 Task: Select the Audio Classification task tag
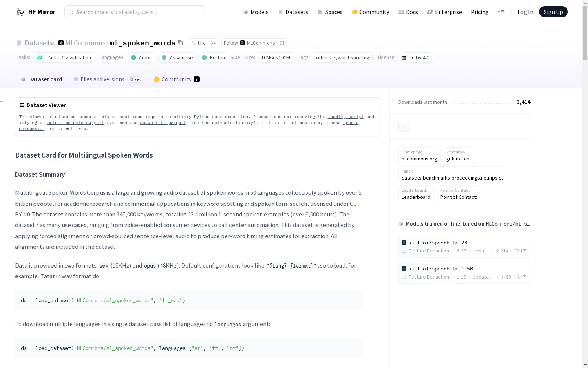(x=64, y=57)
